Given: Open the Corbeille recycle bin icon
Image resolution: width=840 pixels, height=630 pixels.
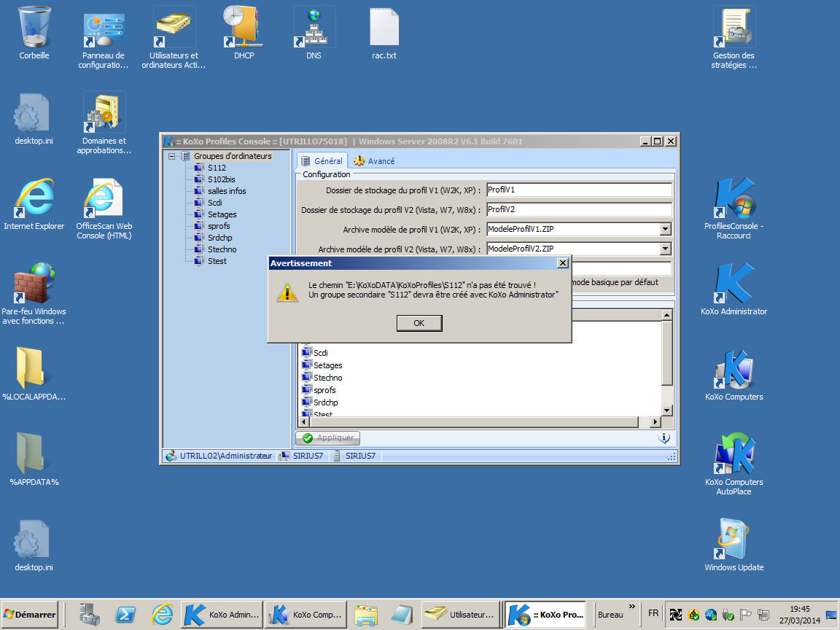Looking at the screenshot, I should point(34,32).
